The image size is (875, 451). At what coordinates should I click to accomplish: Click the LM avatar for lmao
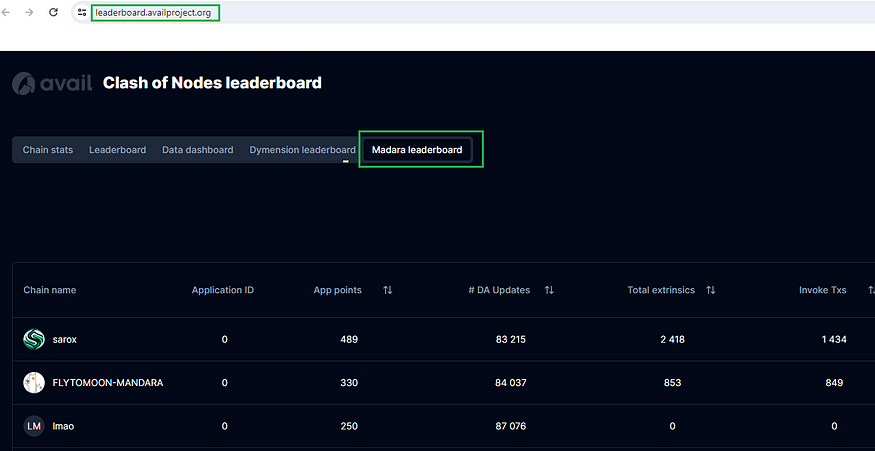pyautogui.click(x=34, y=426)
